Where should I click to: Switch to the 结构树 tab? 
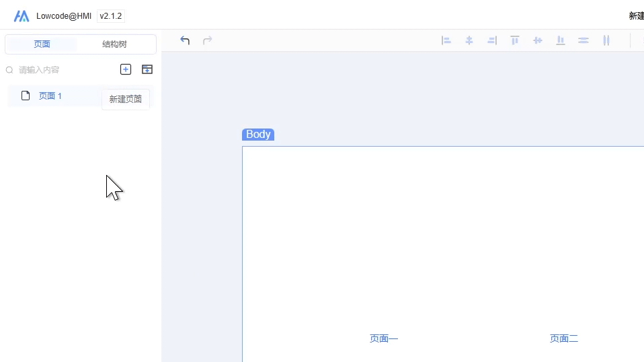coord(114,44)
